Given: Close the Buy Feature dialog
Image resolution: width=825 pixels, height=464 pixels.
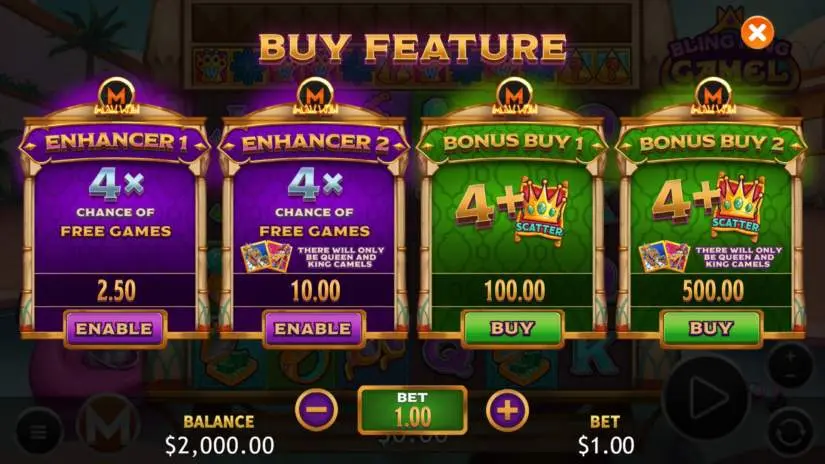Looking at the screenshot, I should pos(757,33).
